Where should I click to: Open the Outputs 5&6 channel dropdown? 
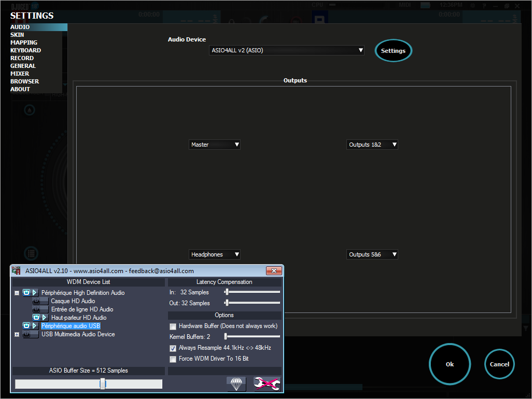(x=372, y=254)
